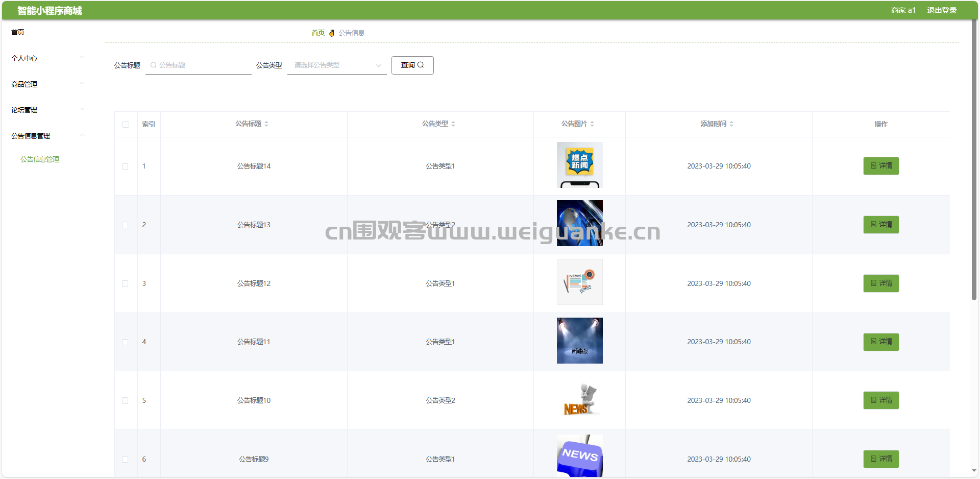Expand the 商品管理 sidebar menu
980x479 pixels.
click(x=47, y=84)
